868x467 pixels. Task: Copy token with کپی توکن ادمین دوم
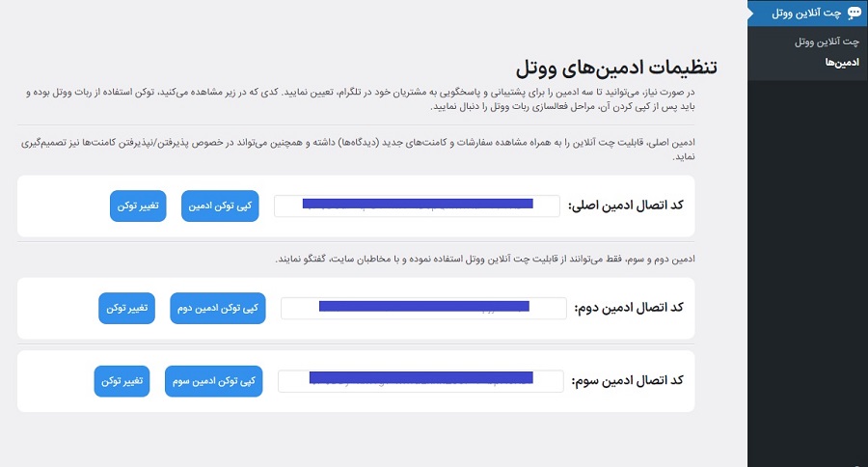[x=217, y=308]
